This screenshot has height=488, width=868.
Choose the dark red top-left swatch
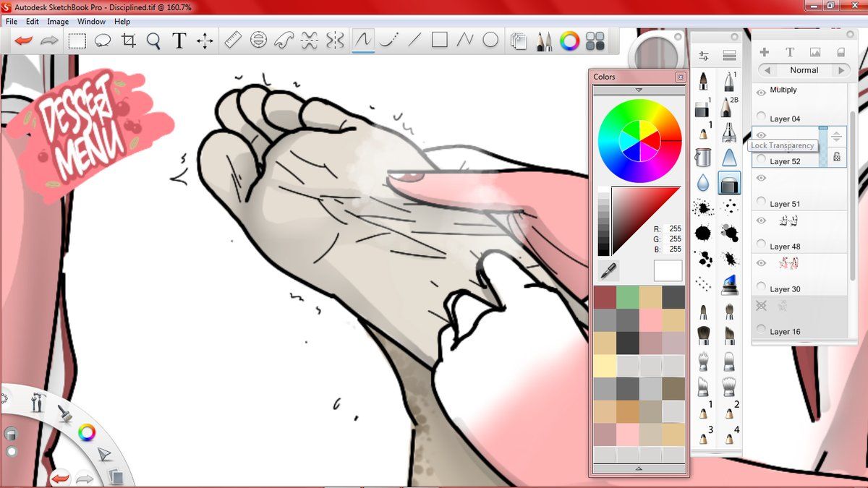(605, 297)
